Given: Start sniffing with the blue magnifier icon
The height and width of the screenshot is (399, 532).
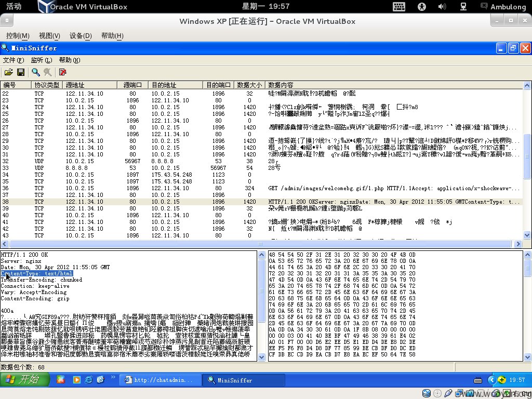Looking at the screenshot, I should [x=36, y=72].
